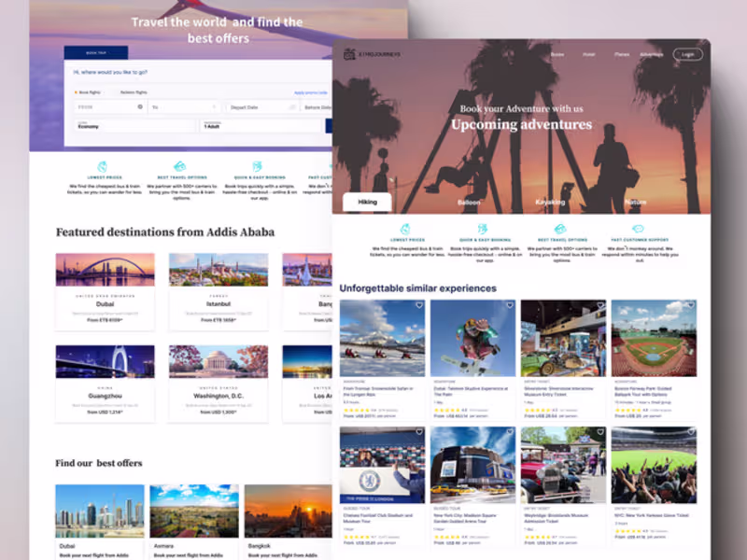The height and width of the screenshot is (560, 747).
Task: Select the Redeem flights radio option
Action: tap(131, 92)
